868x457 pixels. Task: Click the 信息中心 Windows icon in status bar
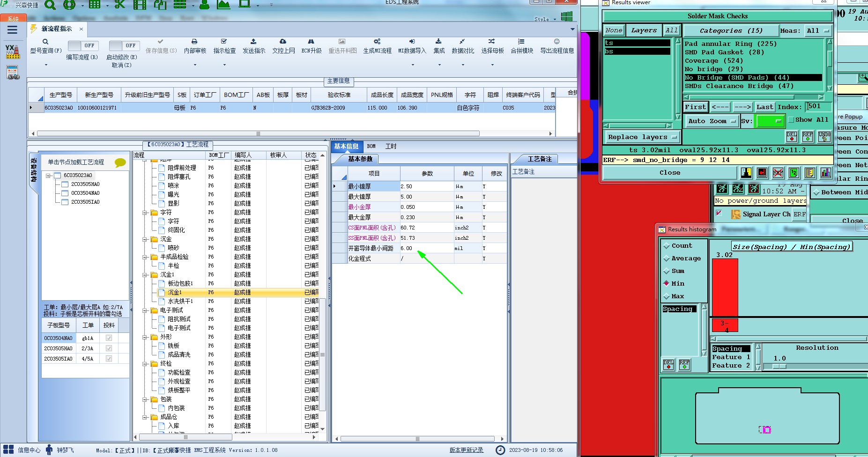(8, 450)
